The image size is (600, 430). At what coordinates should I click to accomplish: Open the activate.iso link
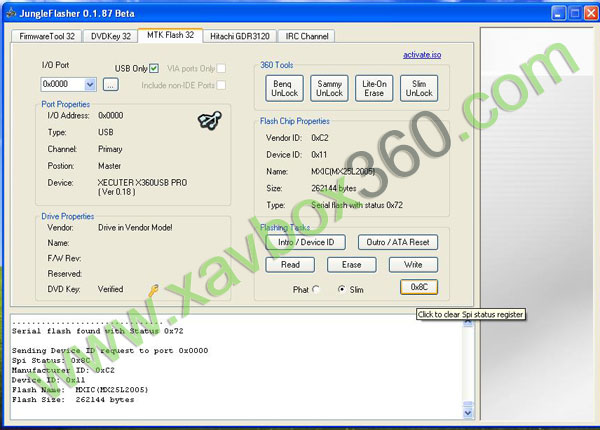[x=422, y=55]
